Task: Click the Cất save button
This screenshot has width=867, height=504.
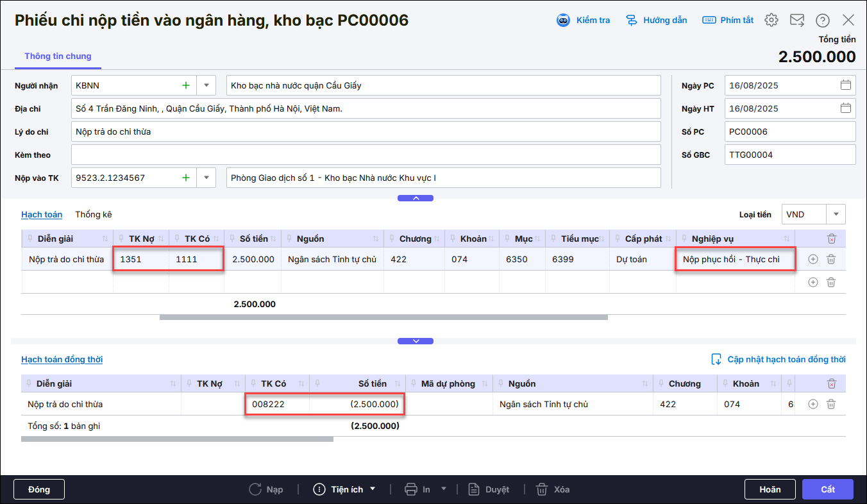Action: pos(827,489)
